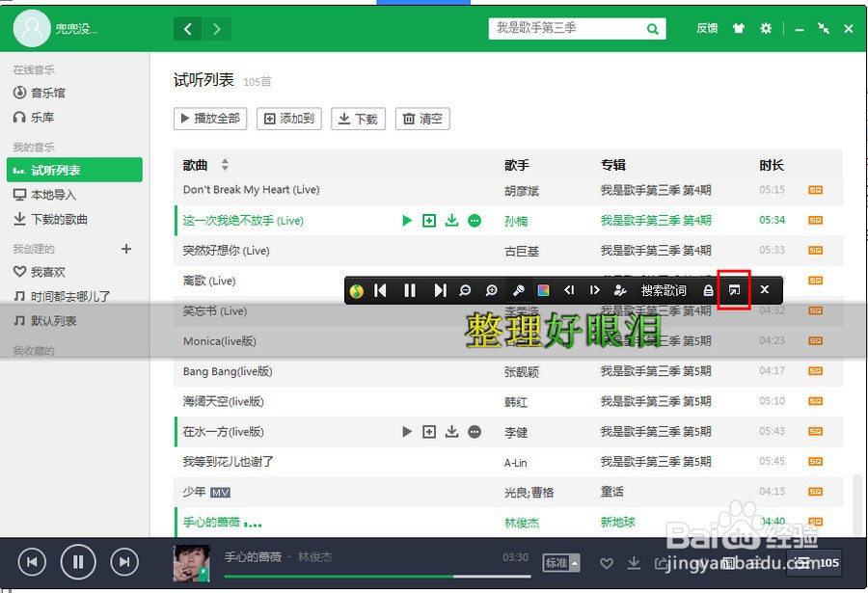This screenshot has height=593, width=868.
Task: Click the window-arrow icon on lyrics toolbar
Action: point(734,290)
